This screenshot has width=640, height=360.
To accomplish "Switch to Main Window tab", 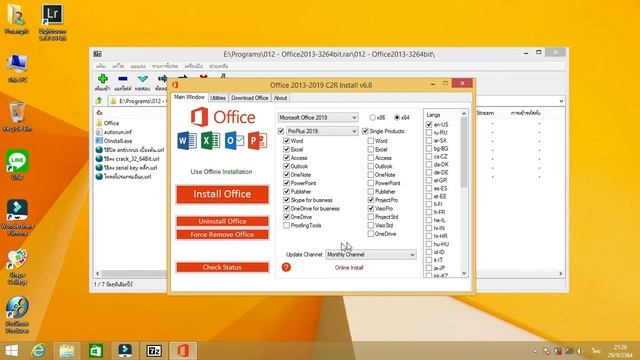I will pos(189,97).
